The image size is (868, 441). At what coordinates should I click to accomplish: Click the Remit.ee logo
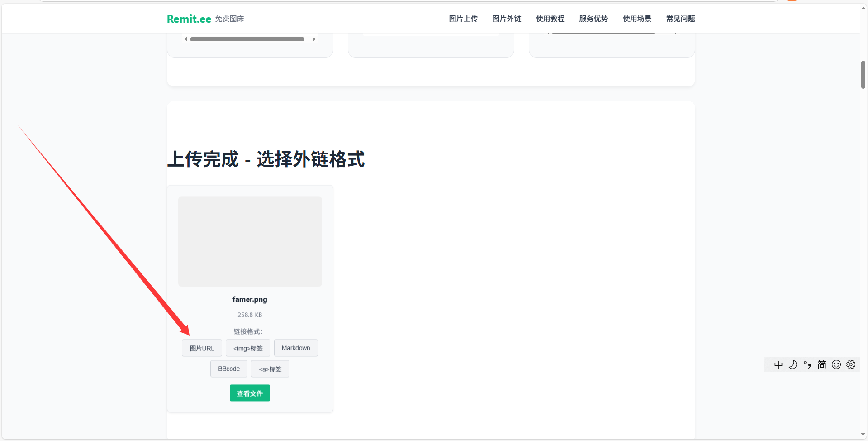(189, 19)
